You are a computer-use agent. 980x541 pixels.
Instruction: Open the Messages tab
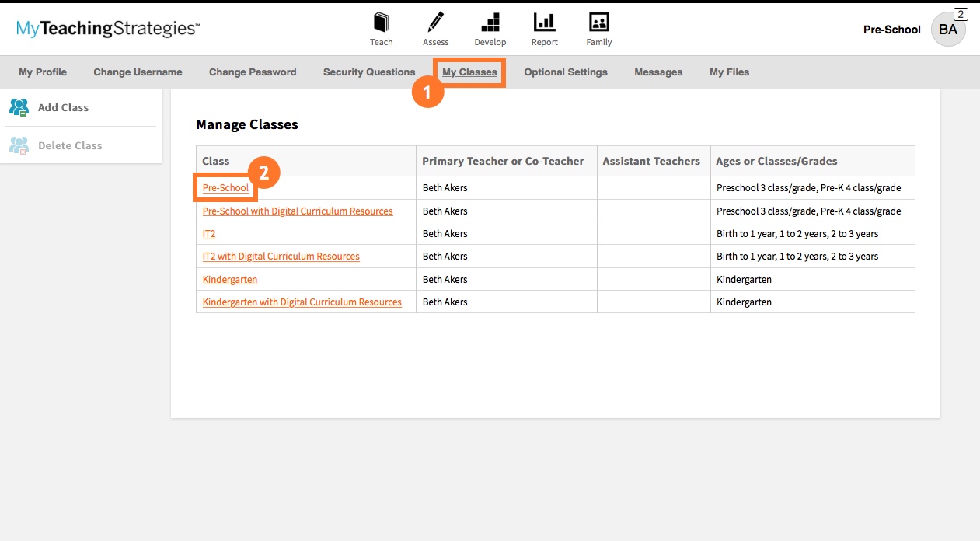658,72
